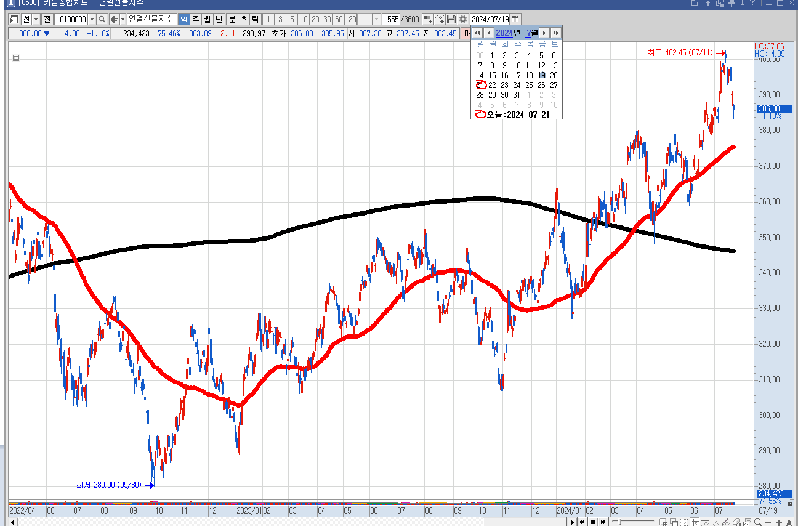Click the stop playback button at bottom

(x=593, y=522)
